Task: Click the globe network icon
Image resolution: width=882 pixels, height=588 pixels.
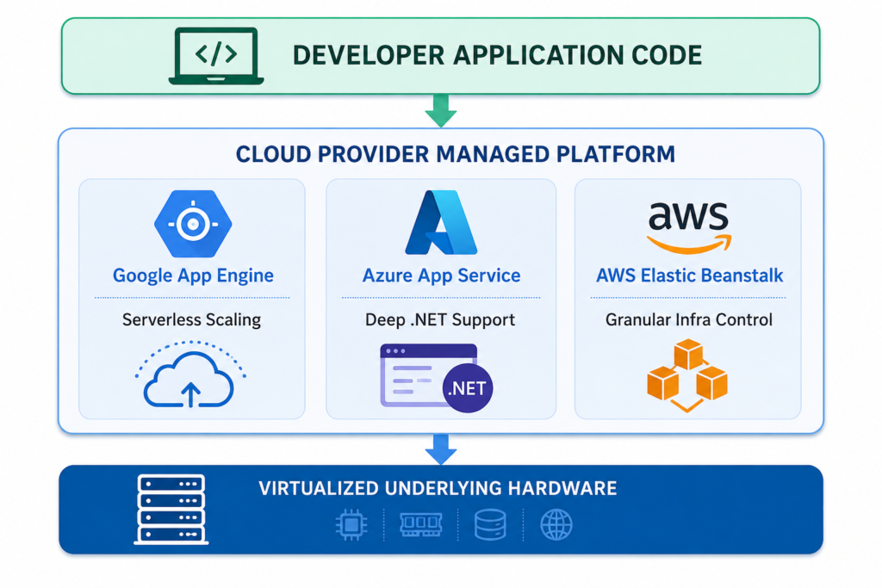Action: pyautogui.click(x=556, y=524)
